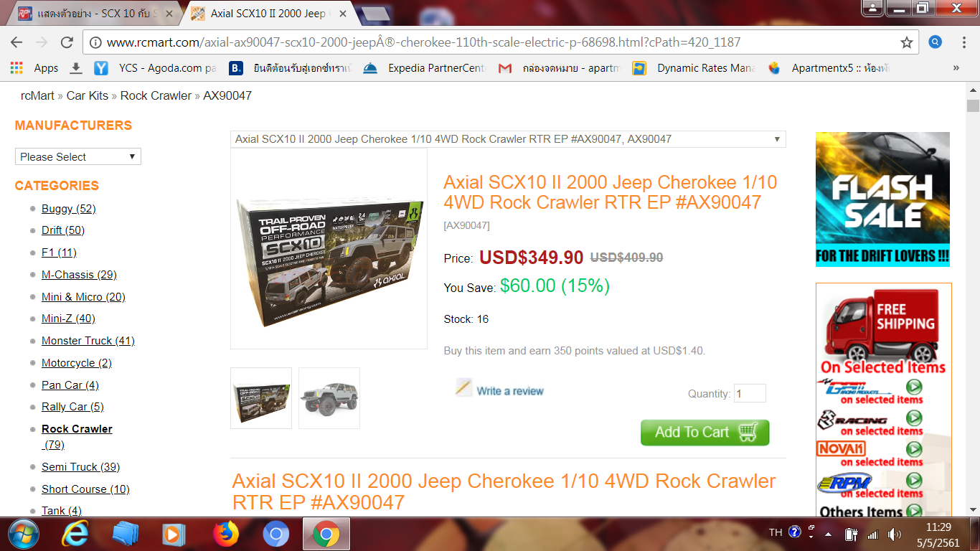Click the volume speaker icon in system tray
The image size is (980, 551).
(x=894, y=534)
